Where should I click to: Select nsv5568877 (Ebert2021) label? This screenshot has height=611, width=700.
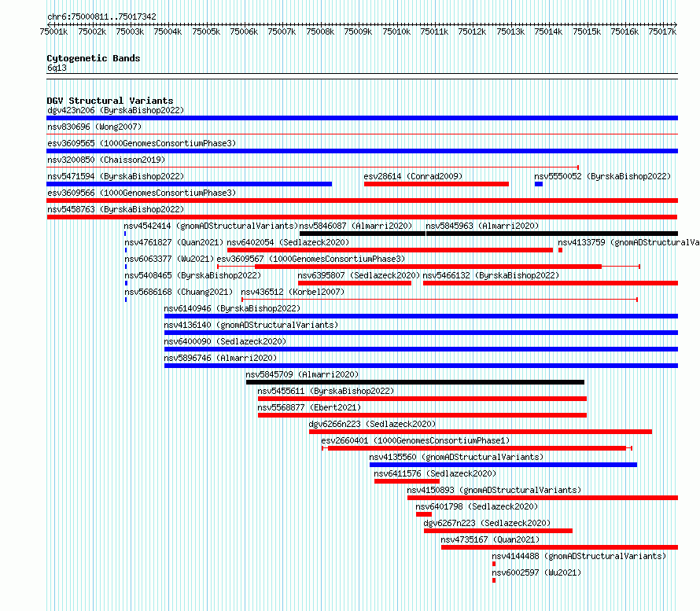(x=309, y=407)
